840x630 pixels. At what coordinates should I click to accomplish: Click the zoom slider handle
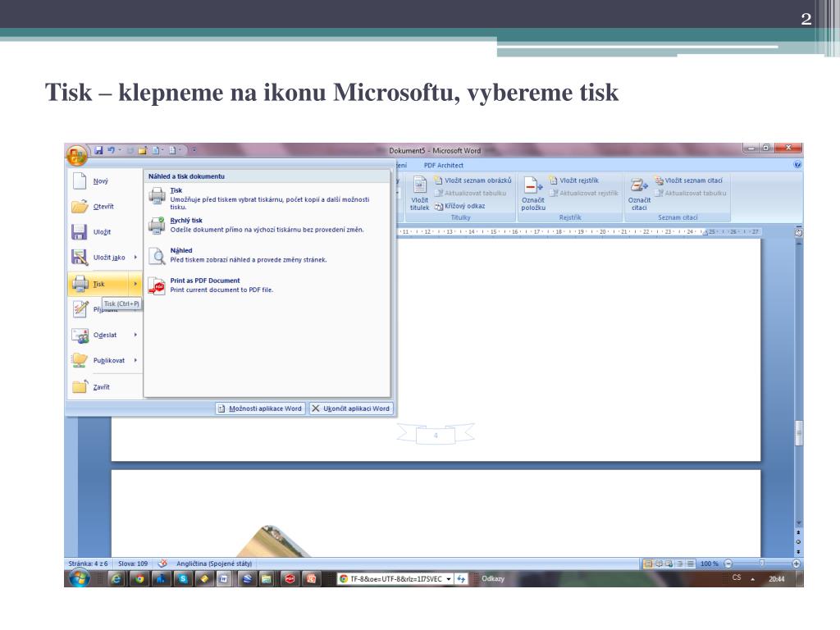[762, 563]
